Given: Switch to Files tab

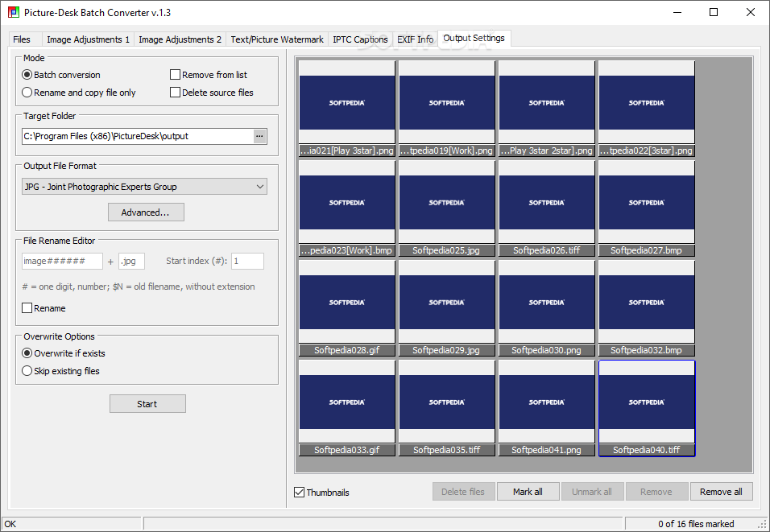Looking at the screenshot, I should 22,39.
